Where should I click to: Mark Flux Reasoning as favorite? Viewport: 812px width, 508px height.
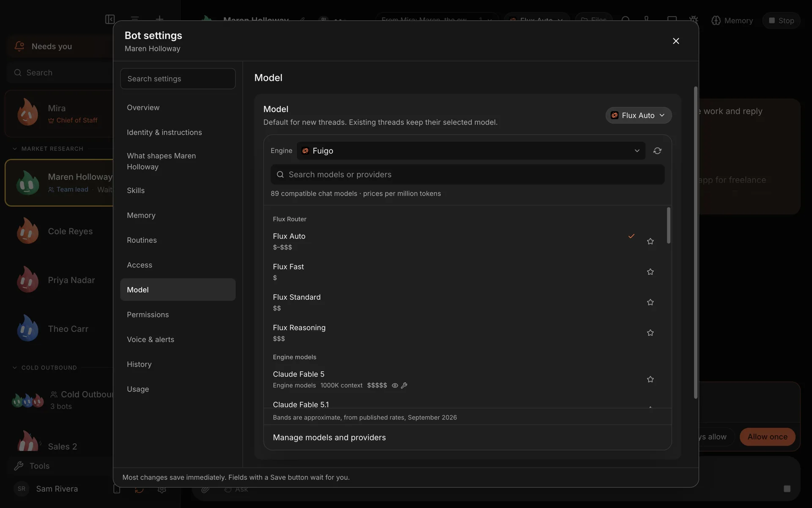(x=650, y=333)
